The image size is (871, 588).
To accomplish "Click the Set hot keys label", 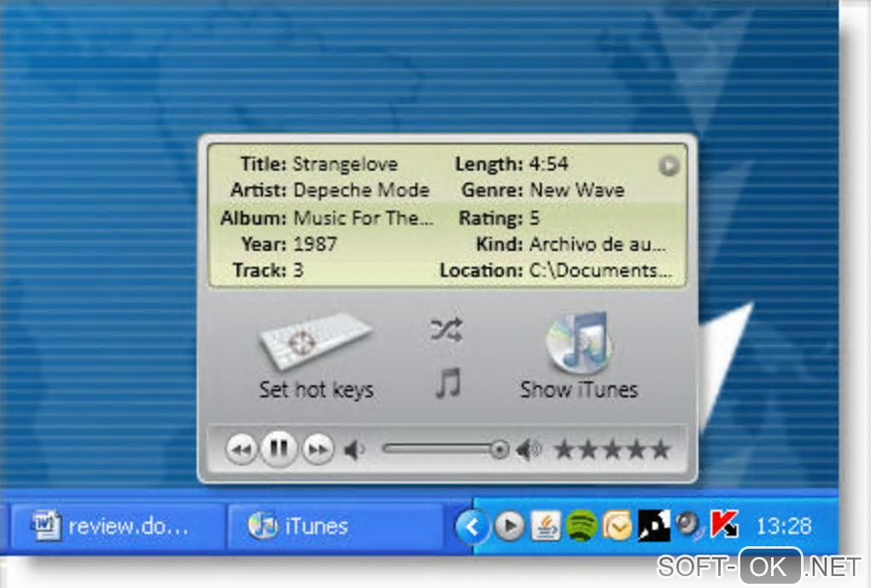I will 316,390.
